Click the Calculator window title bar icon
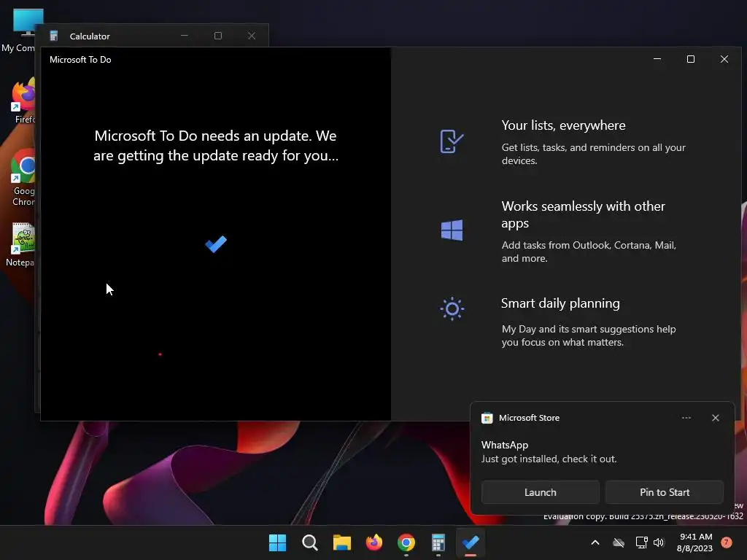The image size is (747, 560). [x=54, y=36]
